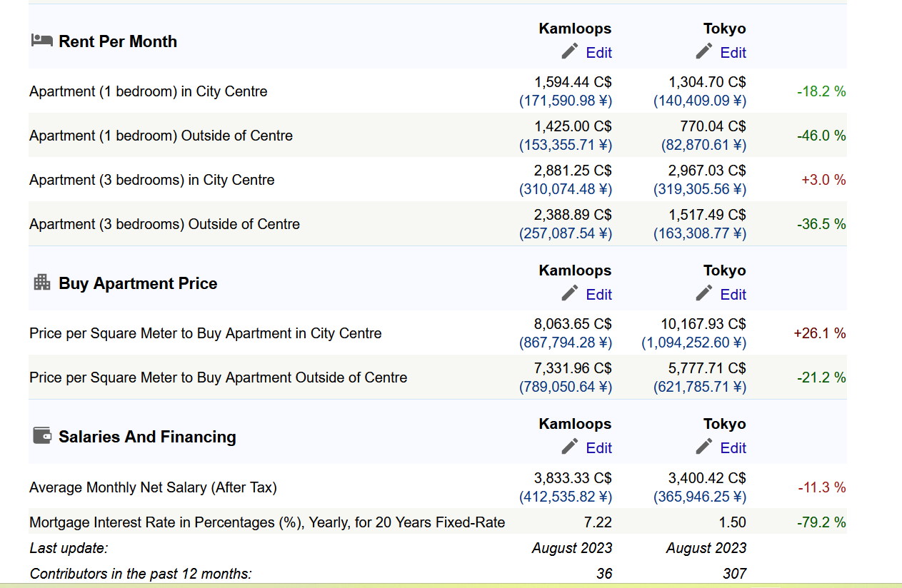The height and width of the screenshot is (588, 902).
Task: Click pencil icon under Kamloops in Buy Apartment Price
Action: tap(569, 293)
